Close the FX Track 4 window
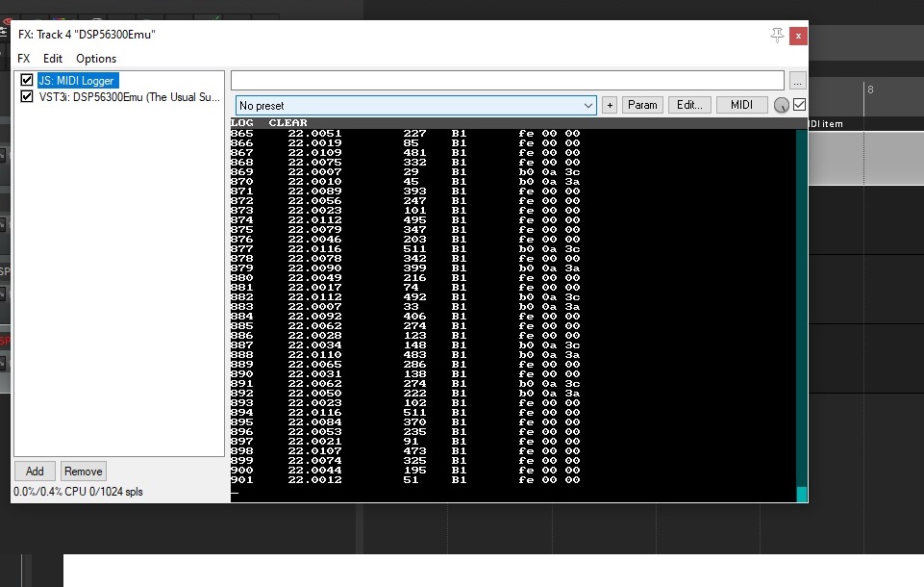This screenshot has width=924, height=587. (x=798, y=36)
